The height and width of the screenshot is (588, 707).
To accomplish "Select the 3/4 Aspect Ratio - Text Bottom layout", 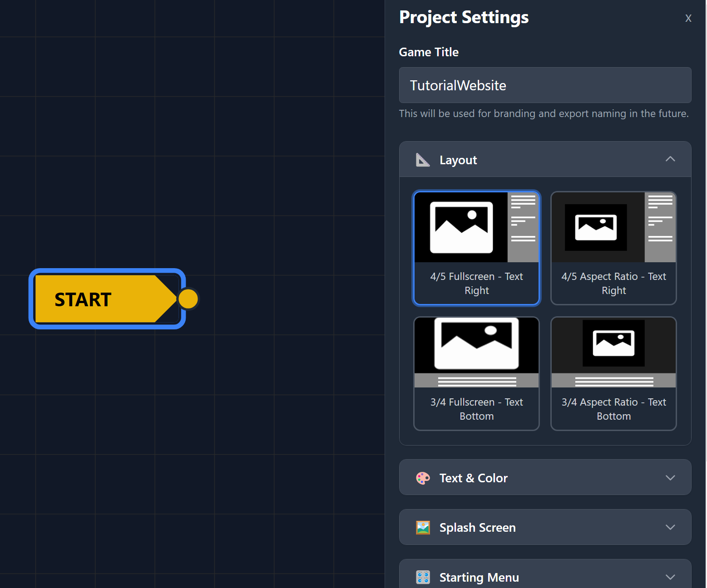I will coord(613,373).
